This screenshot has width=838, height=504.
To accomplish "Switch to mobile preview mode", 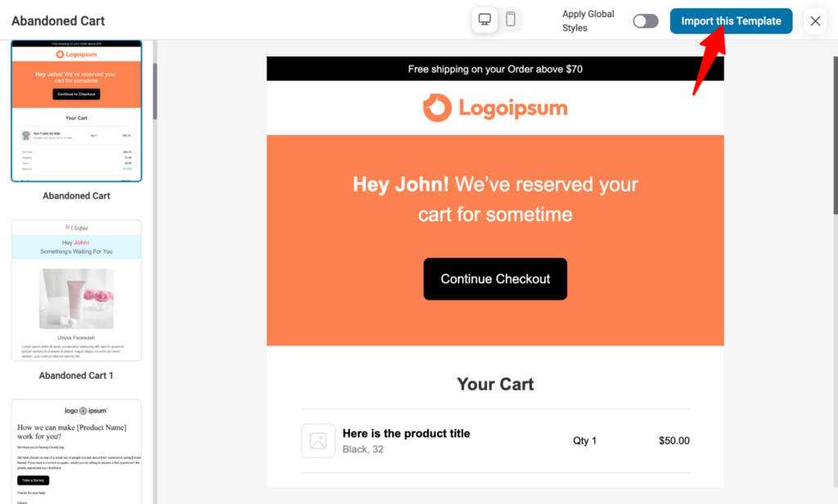I will tap(511, 20).
